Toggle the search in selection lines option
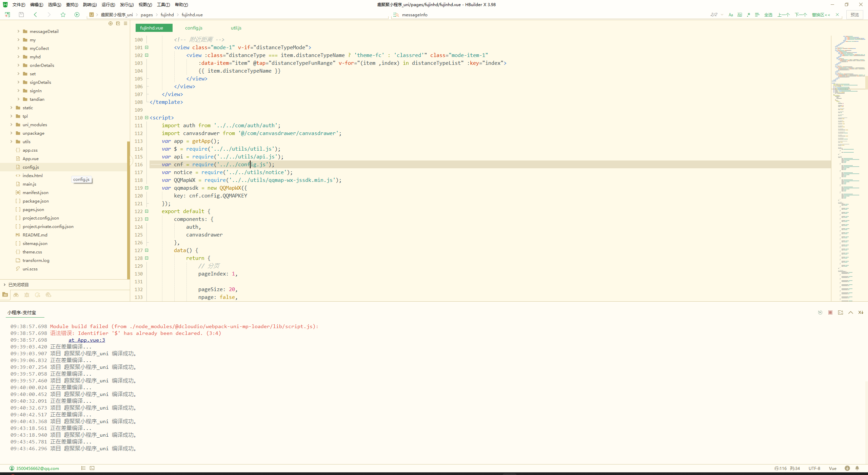868x475 pixels. coord(757,15)
